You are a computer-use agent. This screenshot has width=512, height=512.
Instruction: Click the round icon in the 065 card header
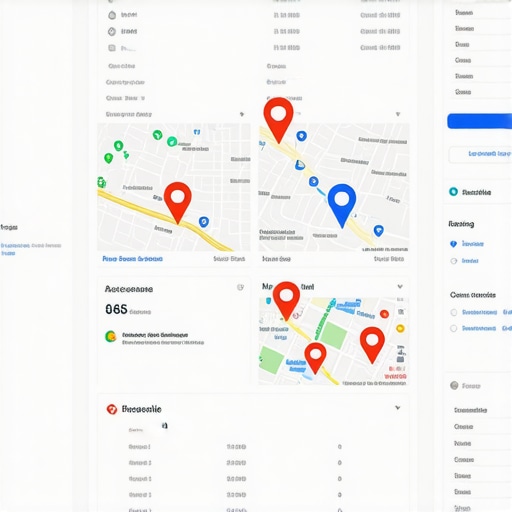click(240, 287)
